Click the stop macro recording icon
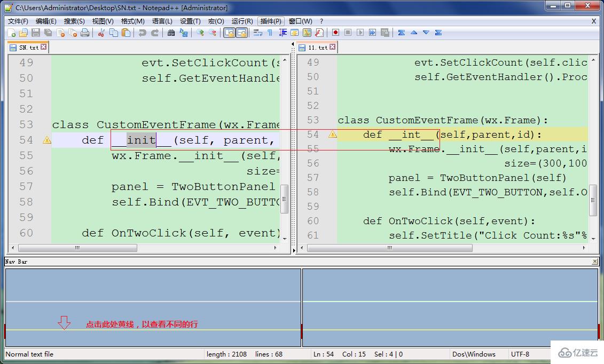604x364 pixels. coord(348,33)
